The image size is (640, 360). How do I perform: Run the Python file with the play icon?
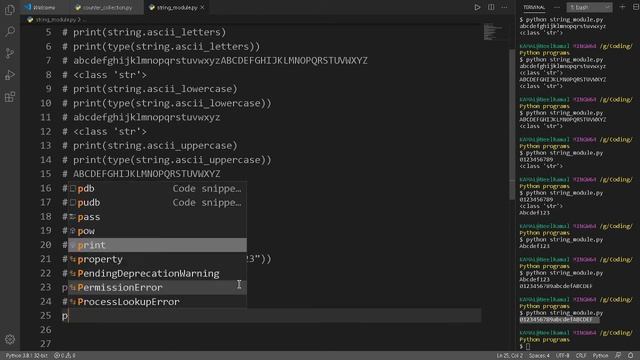(477, 7)
